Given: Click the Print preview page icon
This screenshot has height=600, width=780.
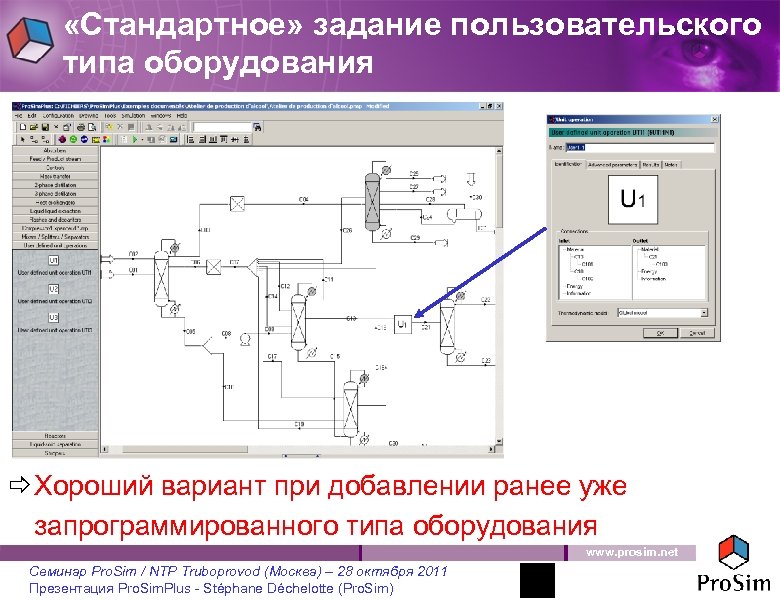Looking at the screenshot, I should point(92,127).
